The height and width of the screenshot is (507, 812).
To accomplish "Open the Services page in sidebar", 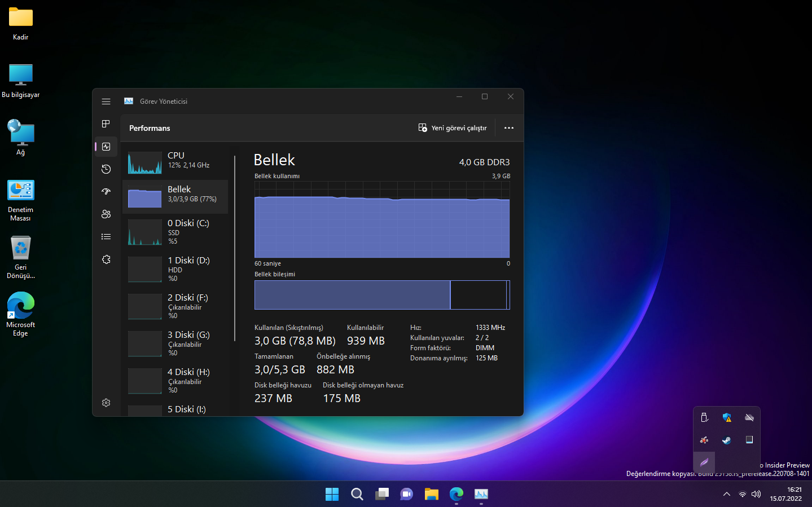I will [106, 259].
